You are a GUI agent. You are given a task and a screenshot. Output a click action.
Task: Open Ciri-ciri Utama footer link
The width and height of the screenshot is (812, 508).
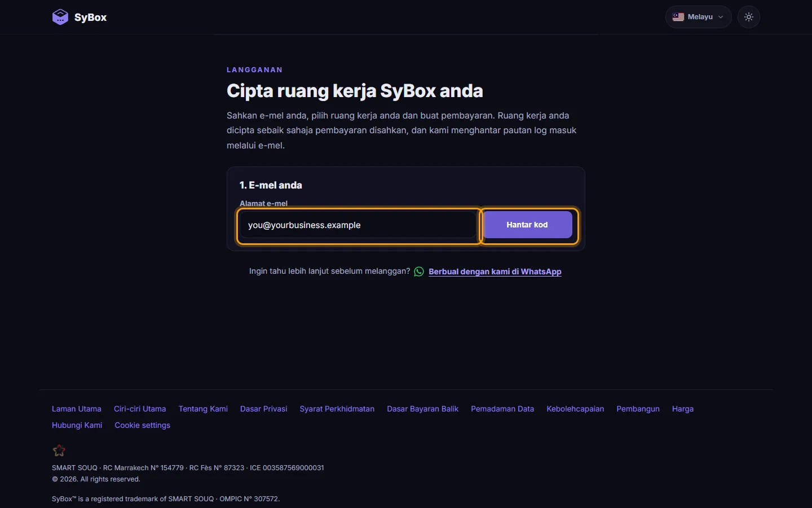(x=140, y=409)
